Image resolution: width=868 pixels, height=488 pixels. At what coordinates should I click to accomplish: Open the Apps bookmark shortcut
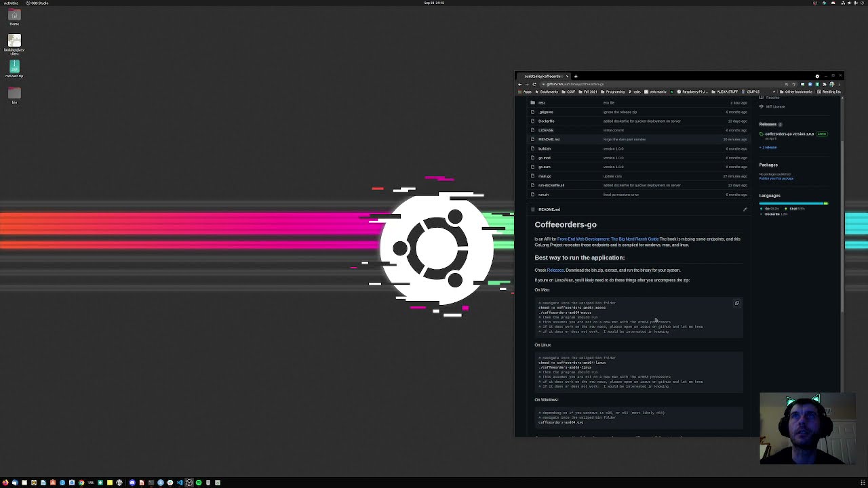[526, 91]
